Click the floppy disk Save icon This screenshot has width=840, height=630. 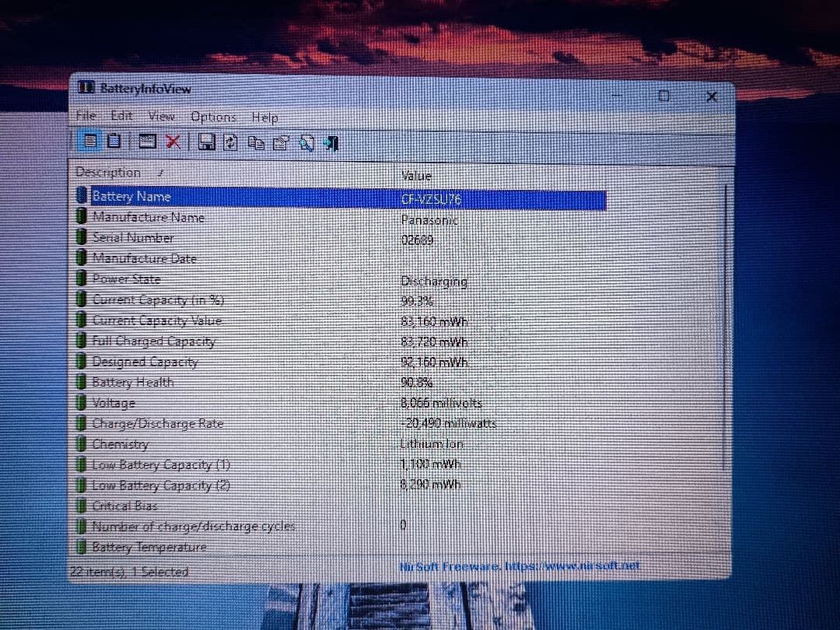coord(207,142)
